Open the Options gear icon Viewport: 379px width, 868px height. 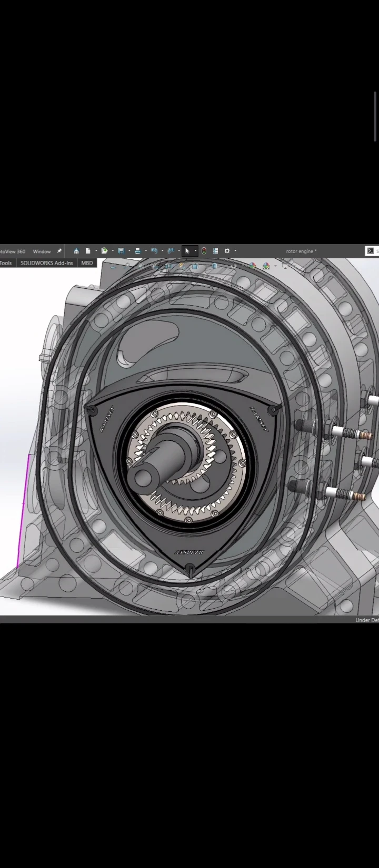coord(227,251)
